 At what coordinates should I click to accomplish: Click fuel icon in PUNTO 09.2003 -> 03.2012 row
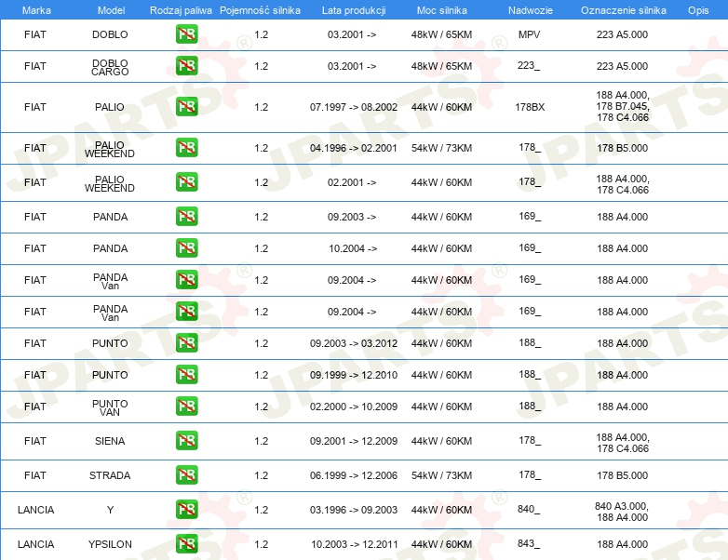[186, 342]
